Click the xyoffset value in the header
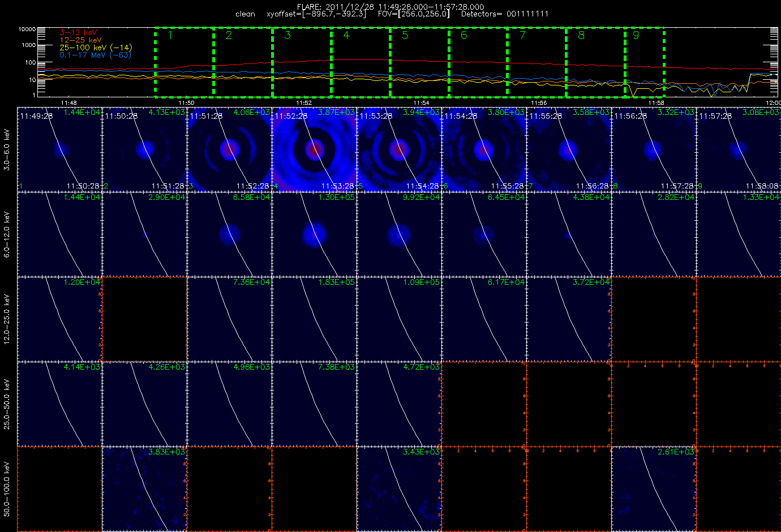This screenshot has width=781, height=532. click(316, 14)
